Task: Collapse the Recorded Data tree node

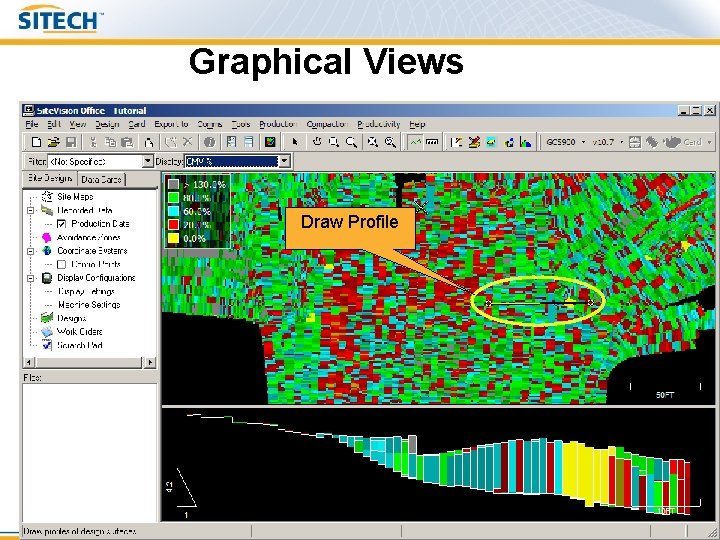Action: pyautogui.click(x=31, y=210)
